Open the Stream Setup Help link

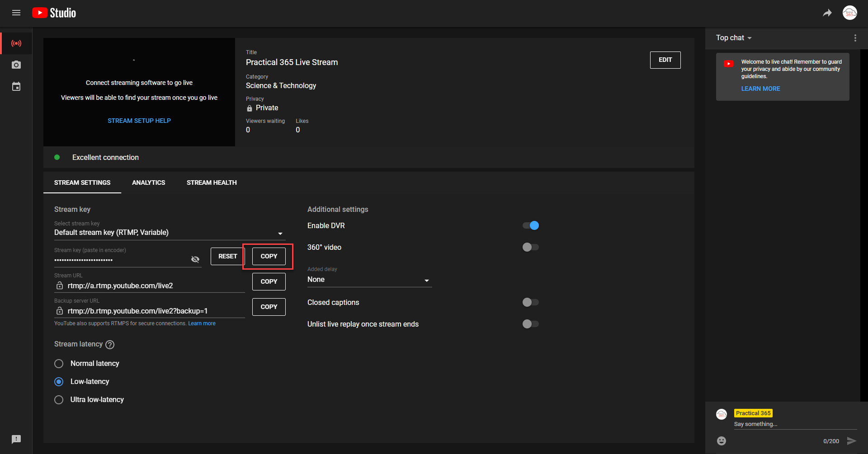[139, 120]
